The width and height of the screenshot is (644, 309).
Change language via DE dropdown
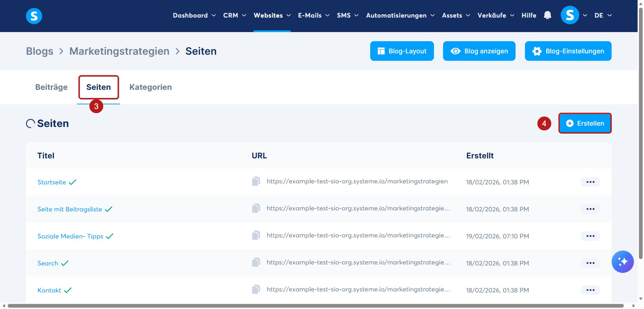coord(603,16)
